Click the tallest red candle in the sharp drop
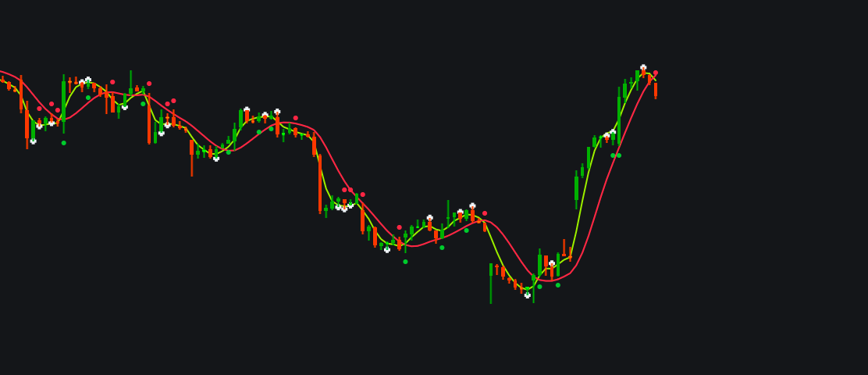The height and width of the screenshot is (375, 868). 320,183
